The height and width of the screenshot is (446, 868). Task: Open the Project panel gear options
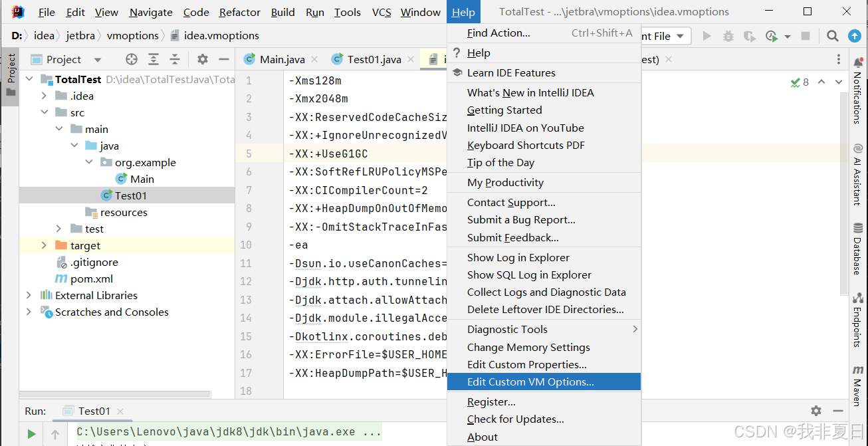pyautogui.click(x=203, y=59)
